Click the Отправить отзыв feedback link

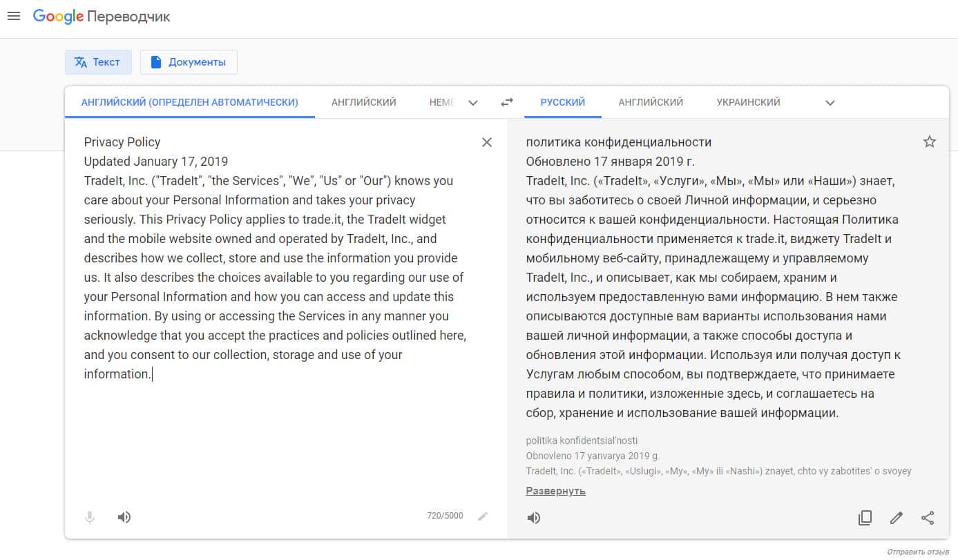(918, 552)
